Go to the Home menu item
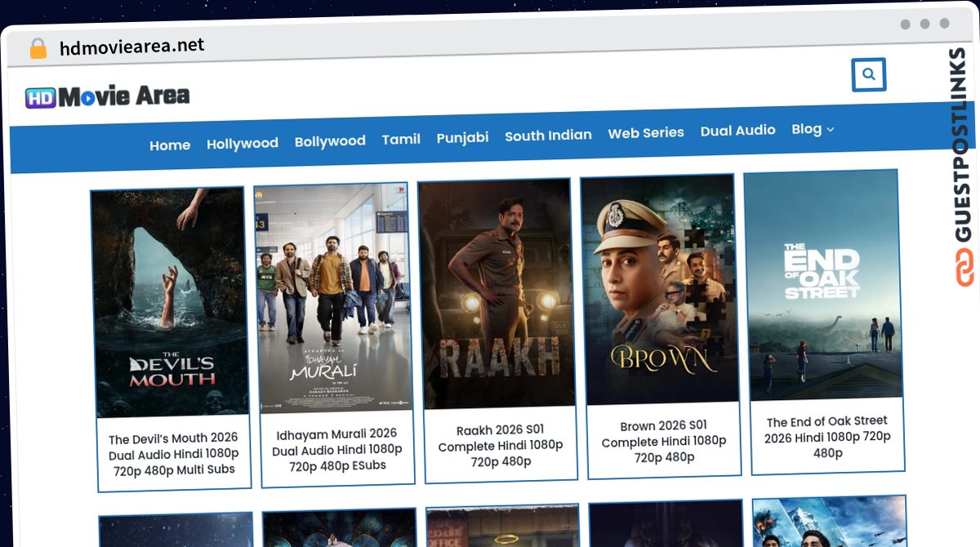The image size is (980, 547). click(x=170, y=145)
